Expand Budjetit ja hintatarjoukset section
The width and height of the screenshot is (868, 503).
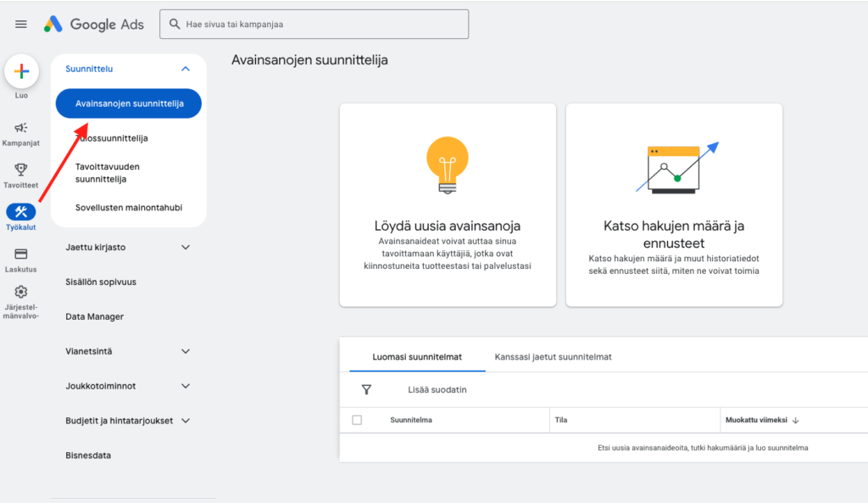(186, 421)
